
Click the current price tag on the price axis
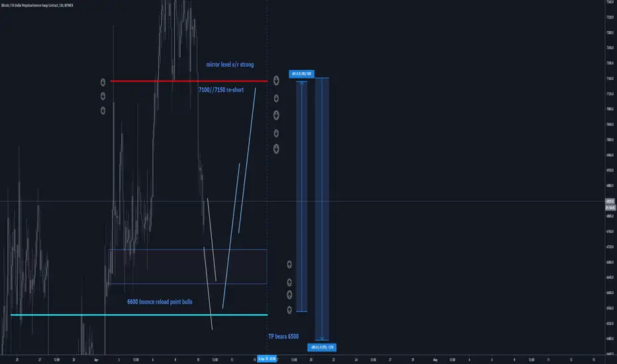click(610, 201)
